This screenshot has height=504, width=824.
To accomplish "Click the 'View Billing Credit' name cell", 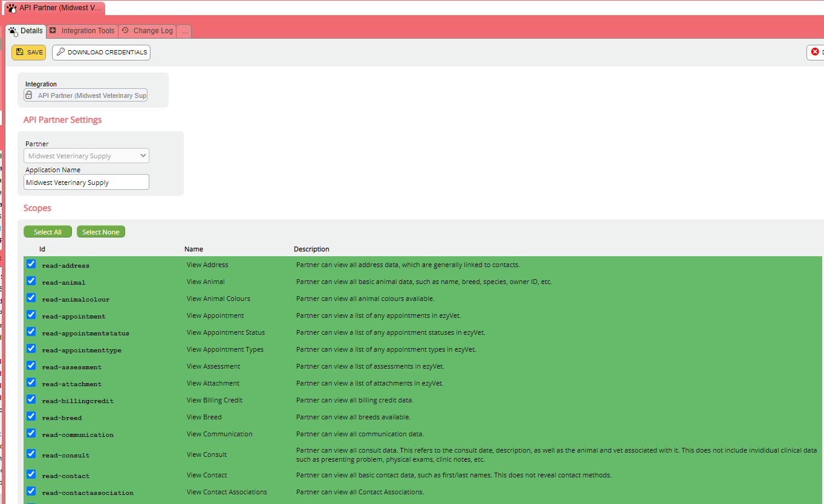I will [x=215, y=400].
